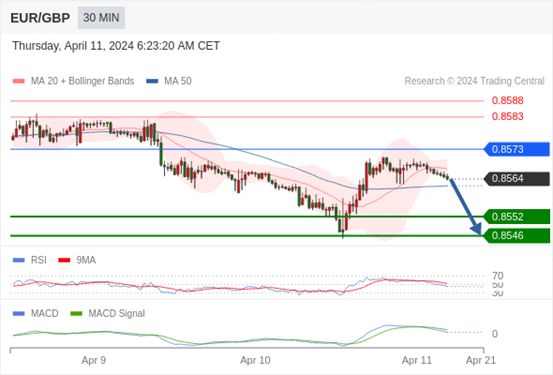Screen dimensions: 553x375
Task: Click the MACD Signal green legend swatch
Action: [76, 314]
